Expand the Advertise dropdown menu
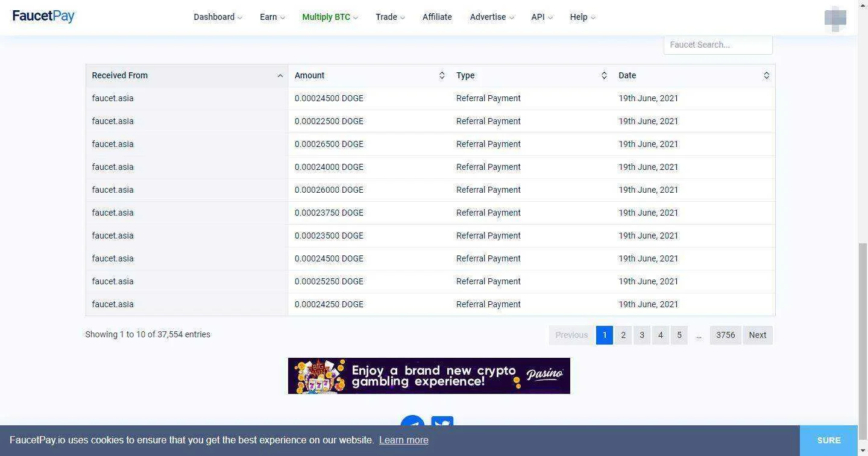The image size is (868, 456). click(x=492, y=17)
